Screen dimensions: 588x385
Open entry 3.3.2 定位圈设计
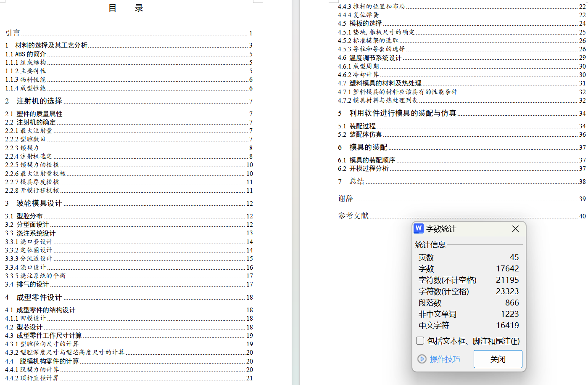point(129,250)
